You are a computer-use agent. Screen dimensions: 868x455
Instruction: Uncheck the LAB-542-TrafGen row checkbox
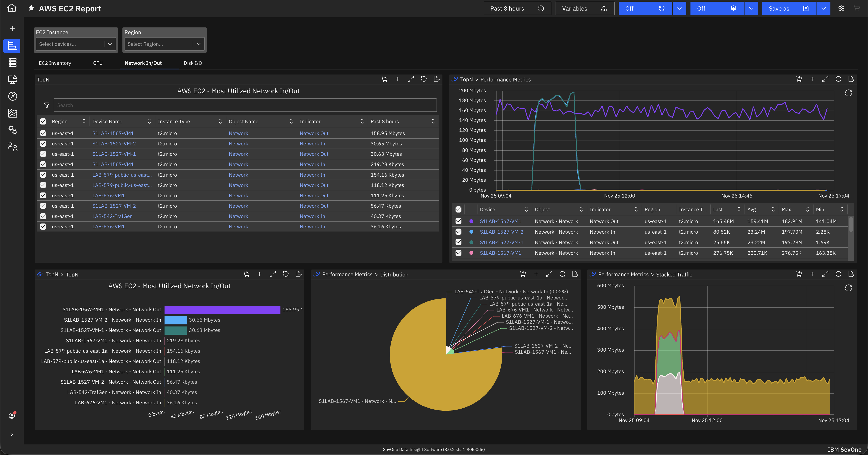click(x=43, y=216)
